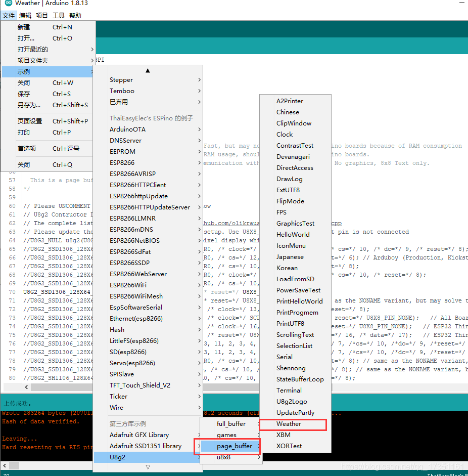Open the PrintUTF8 example
Viewport: 468px width, 476px height.
click(295, 324)
